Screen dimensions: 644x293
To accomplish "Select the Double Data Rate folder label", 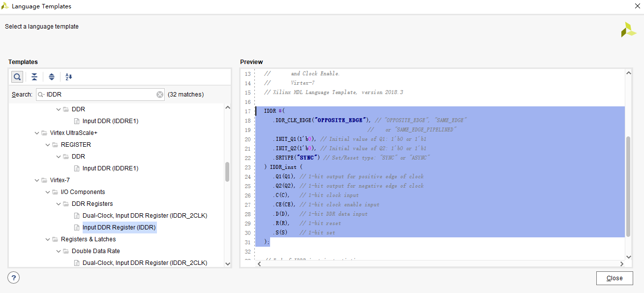I will pos(95,251).
